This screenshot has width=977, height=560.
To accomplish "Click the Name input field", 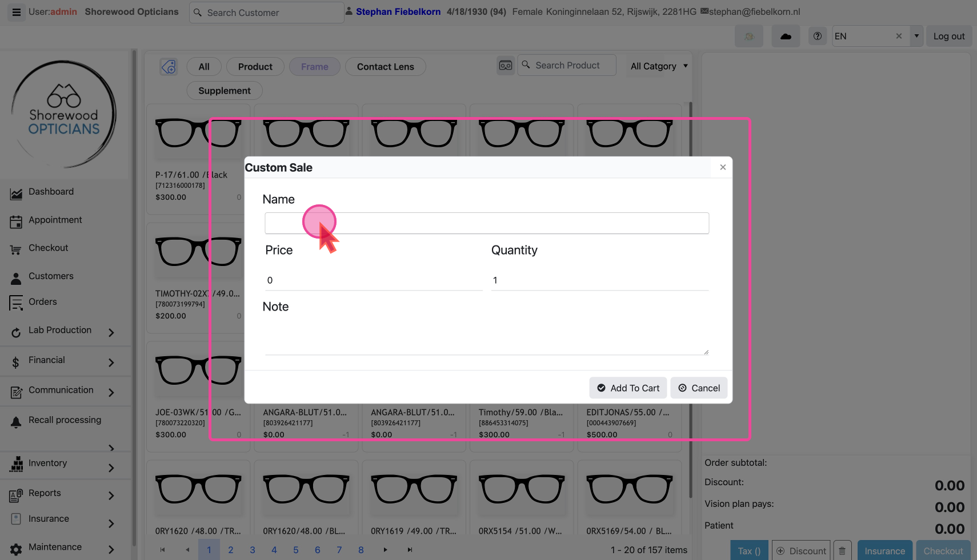I will pyautogui.click(x=486, y=223).
